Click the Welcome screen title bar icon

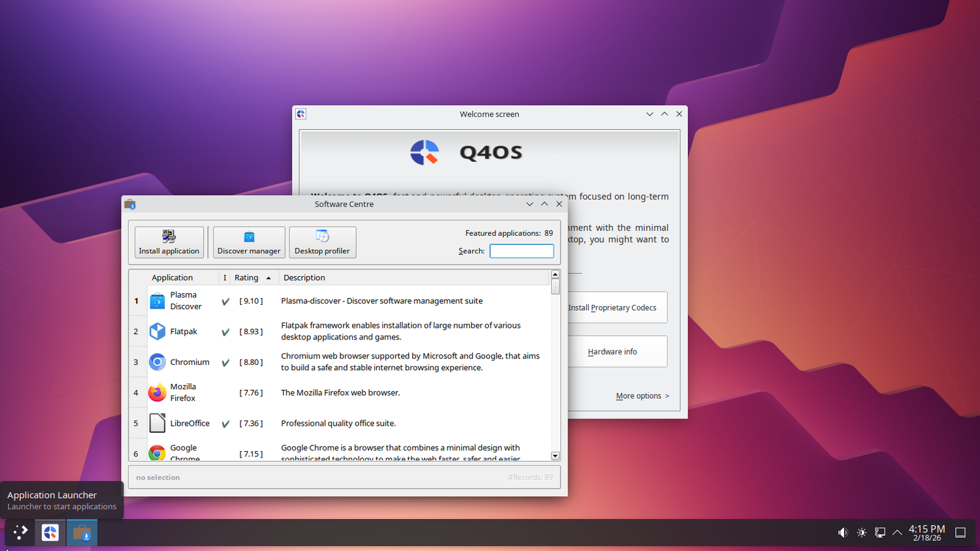point(301,114)
